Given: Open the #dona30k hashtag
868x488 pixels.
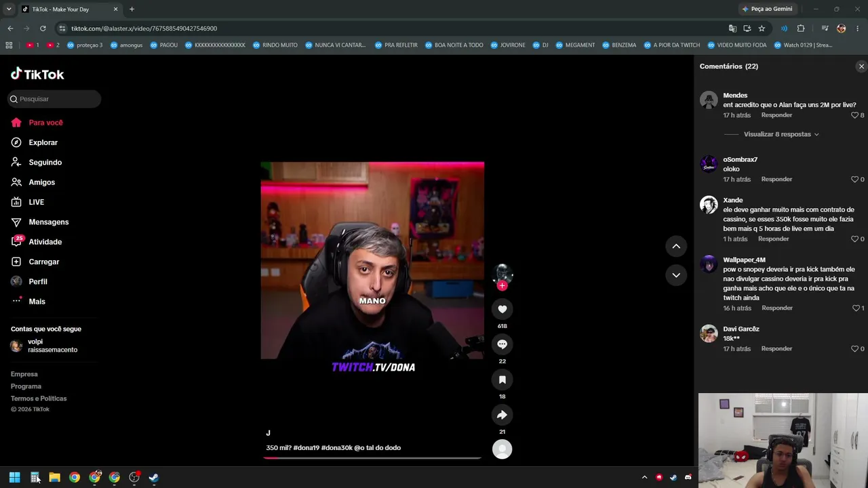Looking at the screenshot, I should pos(336,448).
